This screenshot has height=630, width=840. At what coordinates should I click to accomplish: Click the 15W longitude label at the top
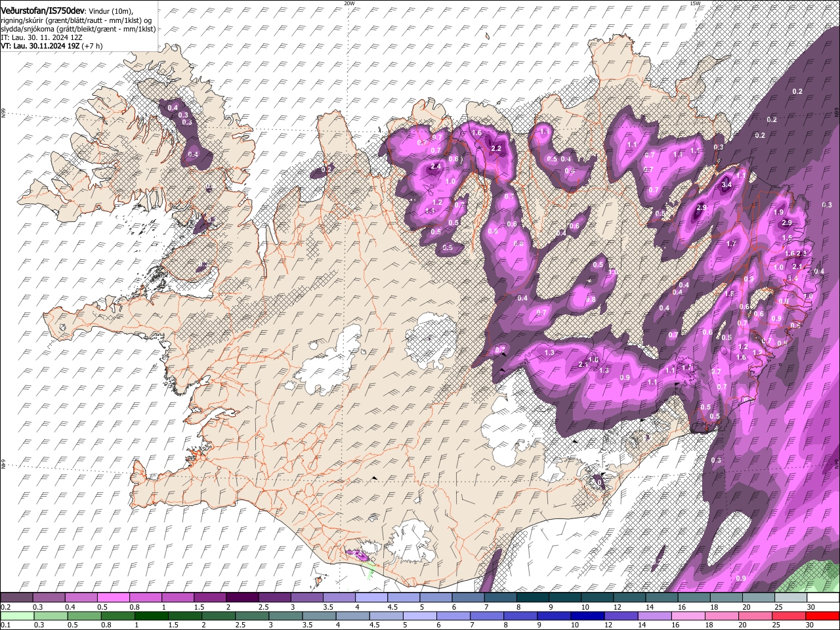tap(695, 3)
